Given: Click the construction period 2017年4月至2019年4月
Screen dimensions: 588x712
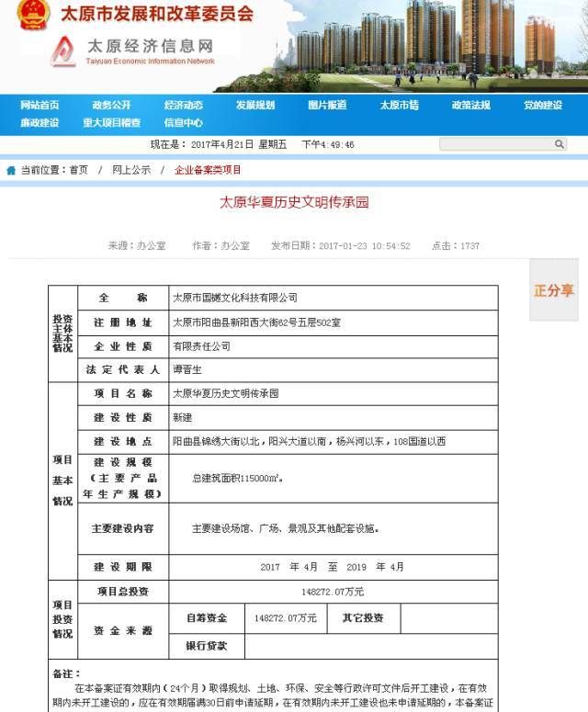Looking at the screenshot, I should click(x=332, y=567).
